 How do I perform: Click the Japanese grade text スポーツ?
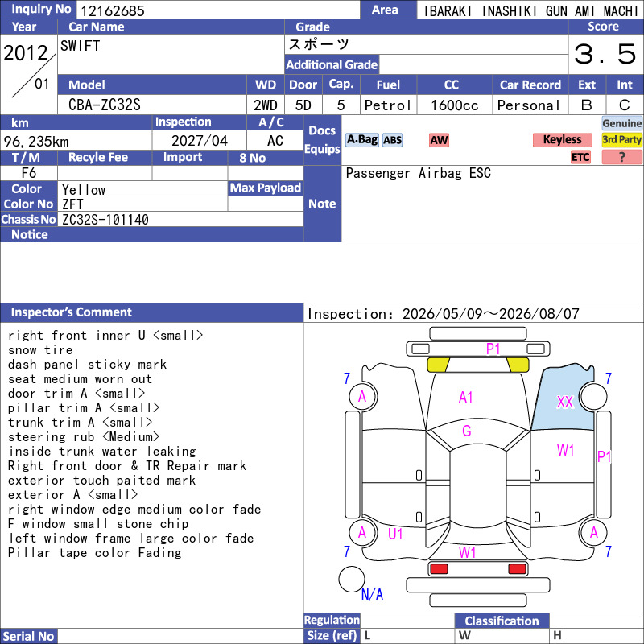[x=319, y=44]
